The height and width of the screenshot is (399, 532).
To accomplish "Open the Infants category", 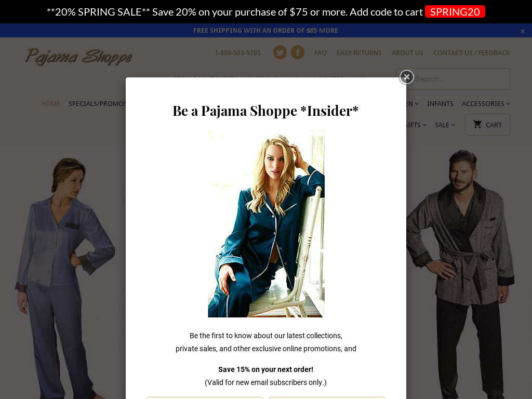I will click(x=440, y=103).
